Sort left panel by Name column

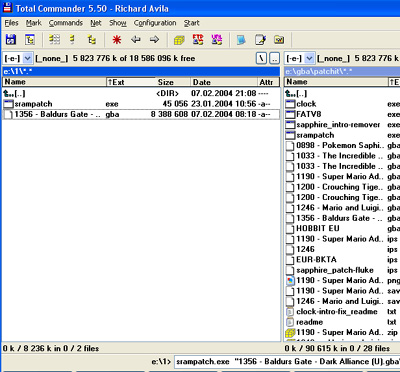(54, 82)
